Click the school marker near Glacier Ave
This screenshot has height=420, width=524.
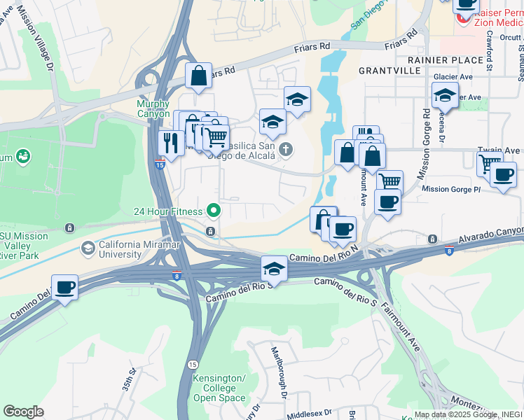tap(445, 97)
